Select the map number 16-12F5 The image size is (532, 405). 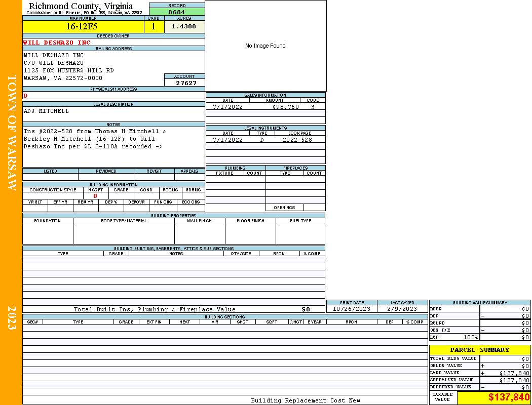tap(83, 27)
